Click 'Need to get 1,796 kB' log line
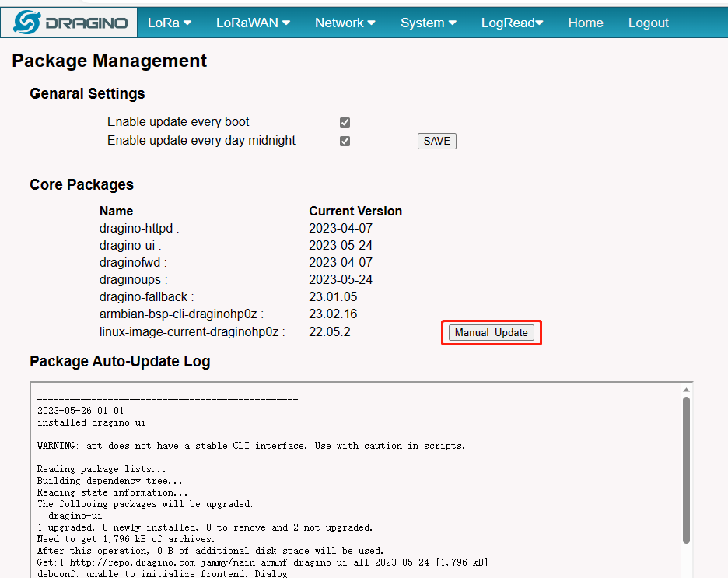The image size is (728, 578). (126, 539)
